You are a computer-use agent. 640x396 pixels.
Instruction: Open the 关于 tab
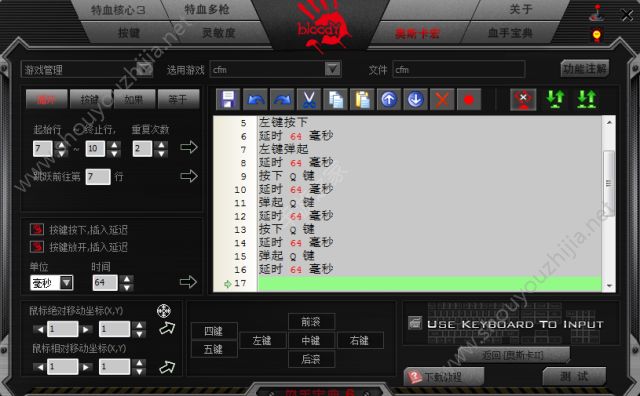(x=520, y=9)
